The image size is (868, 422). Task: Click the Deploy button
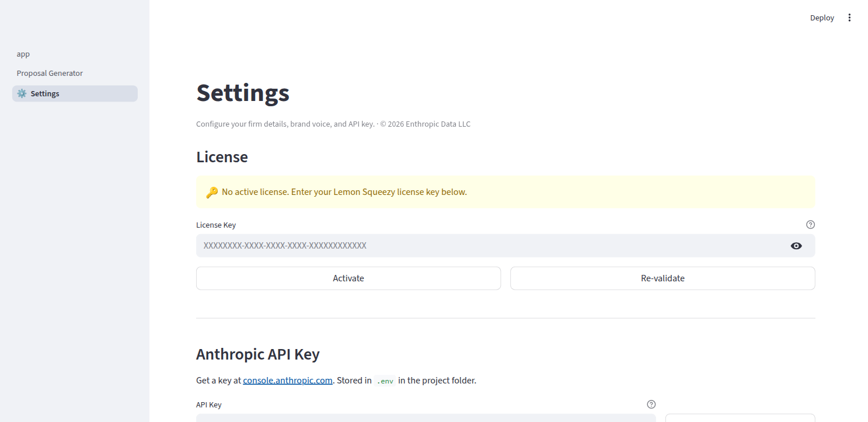822,18
